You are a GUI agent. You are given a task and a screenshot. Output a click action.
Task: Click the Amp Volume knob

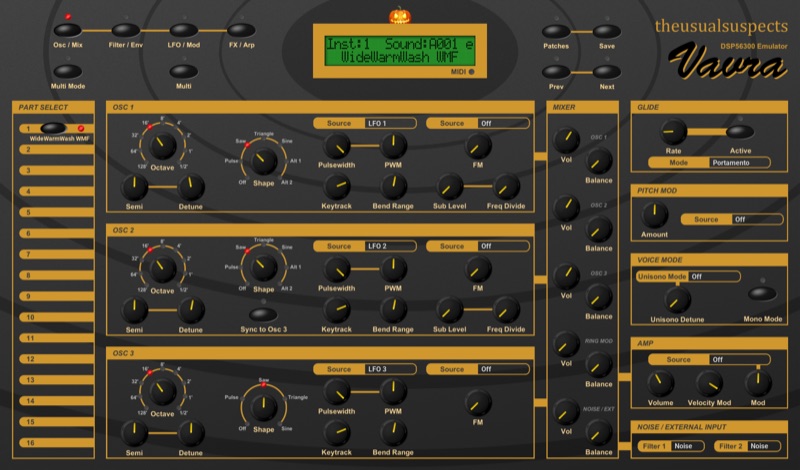660,383
